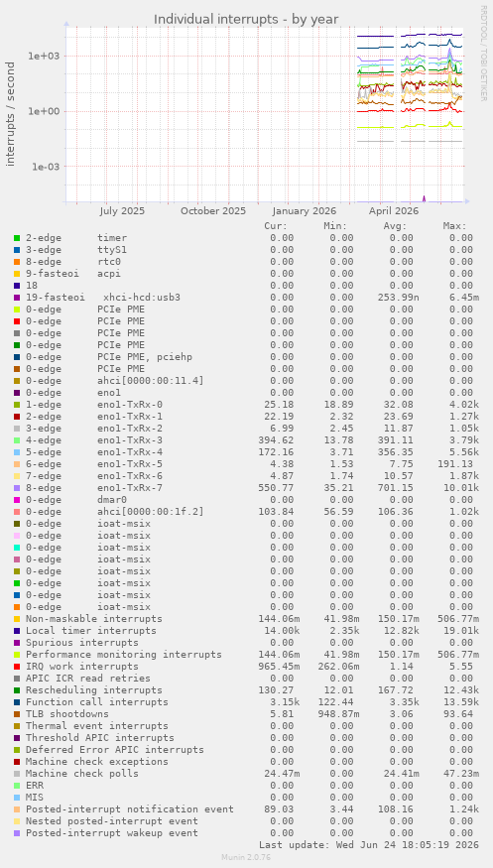Click the Non-maskable interrupts label

(94, 619)
